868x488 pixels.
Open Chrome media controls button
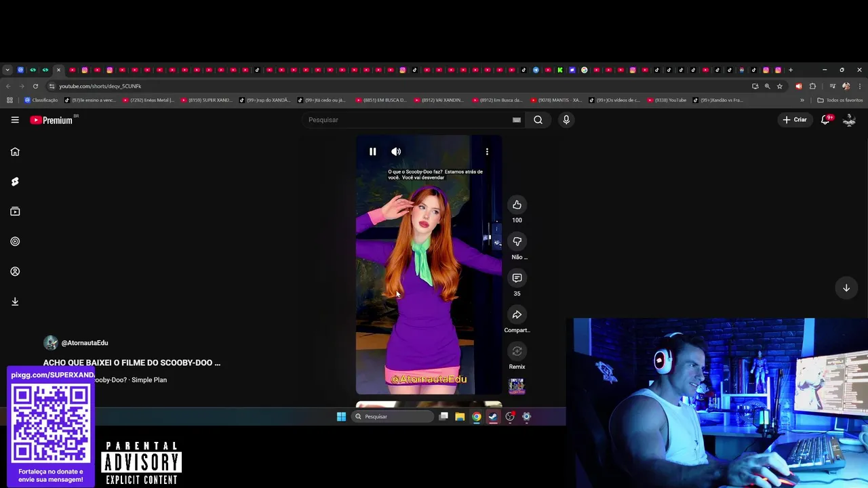coord(833,86)
